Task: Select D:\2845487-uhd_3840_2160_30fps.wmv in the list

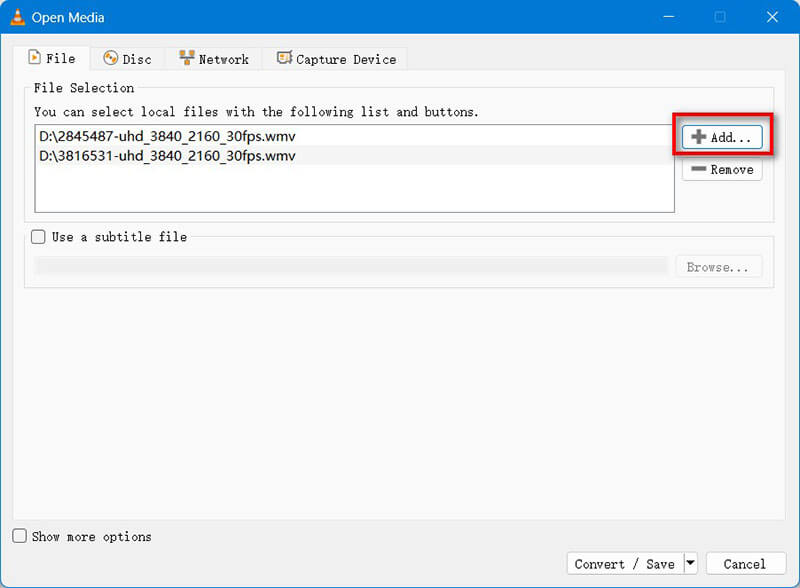Action: 355,136
